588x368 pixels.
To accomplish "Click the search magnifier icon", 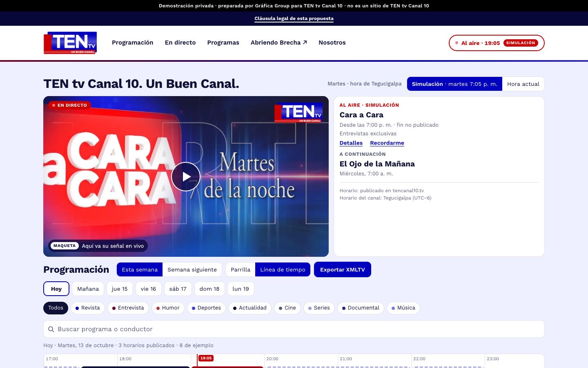I will click(x=51, y=329).
